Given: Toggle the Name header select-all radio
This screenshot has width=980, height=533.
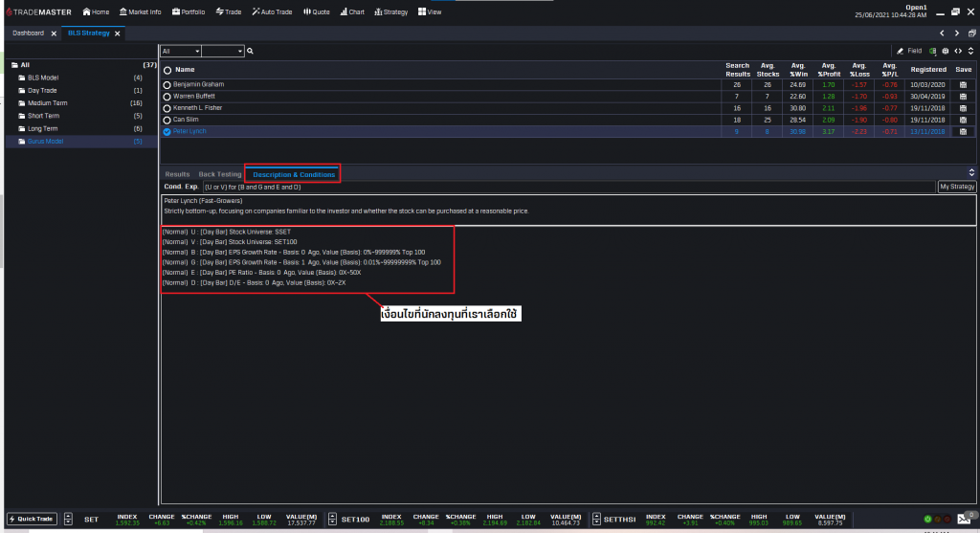Looking at the screenshot, I should coord(167,70).
